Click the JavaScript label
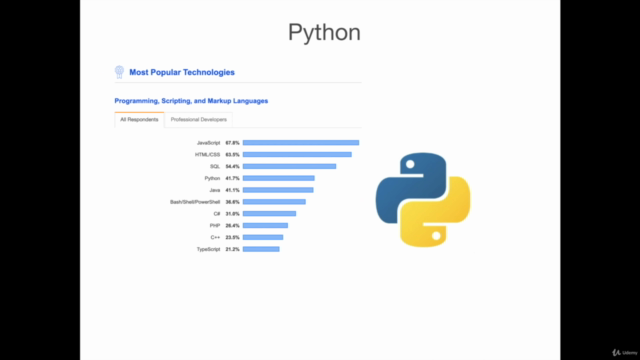Viewport: 640px width, 360px height. click(x=208, y=143)
